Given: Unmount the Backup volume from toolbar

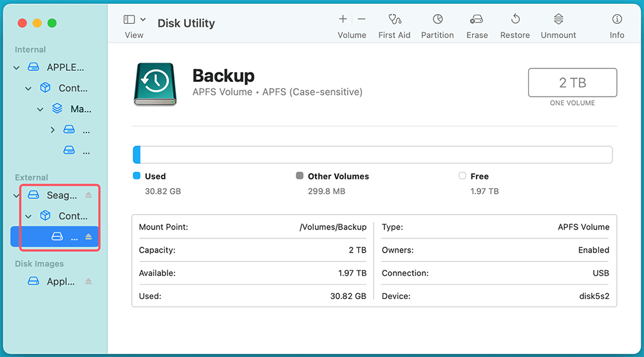Looking at the screenshot, I should [558, 20].
